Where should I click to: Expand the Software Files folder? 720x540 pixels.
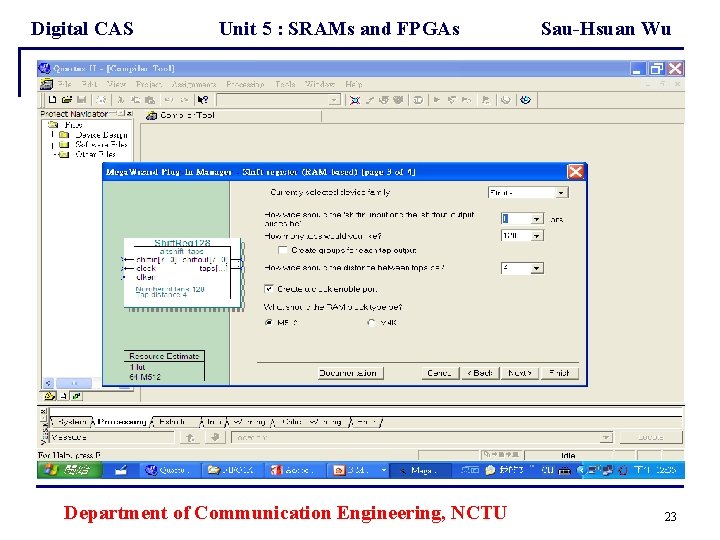(52, 145)
